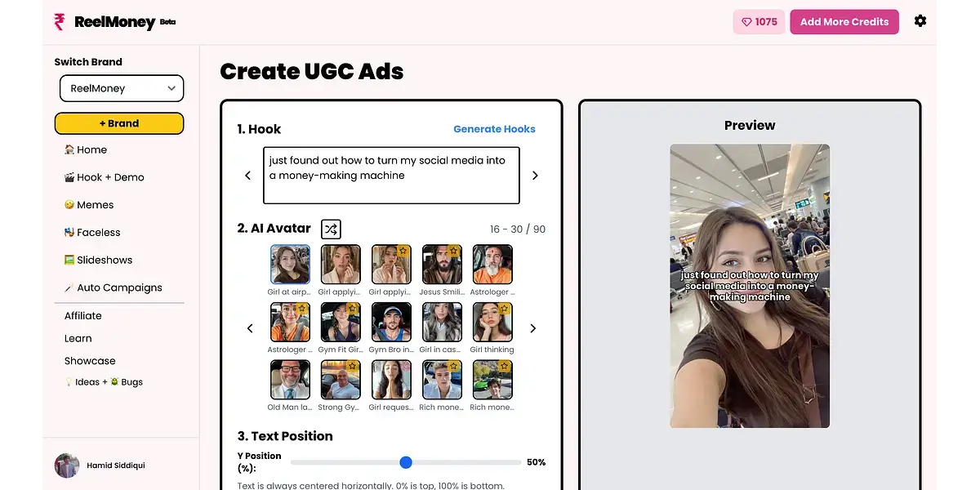Show next page of AI avatars
Screen dimensions: 980x490
click(x=533, y=328)
